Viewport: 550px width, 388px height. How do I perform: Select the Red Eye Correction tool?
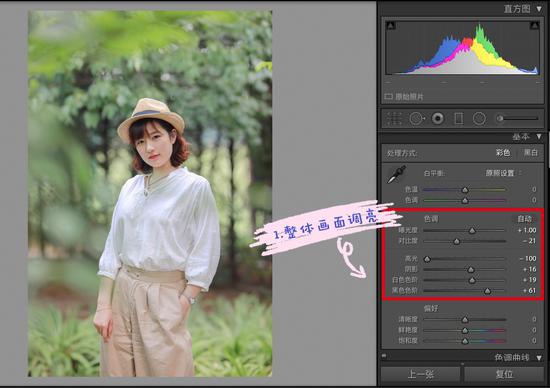(437, 119)
